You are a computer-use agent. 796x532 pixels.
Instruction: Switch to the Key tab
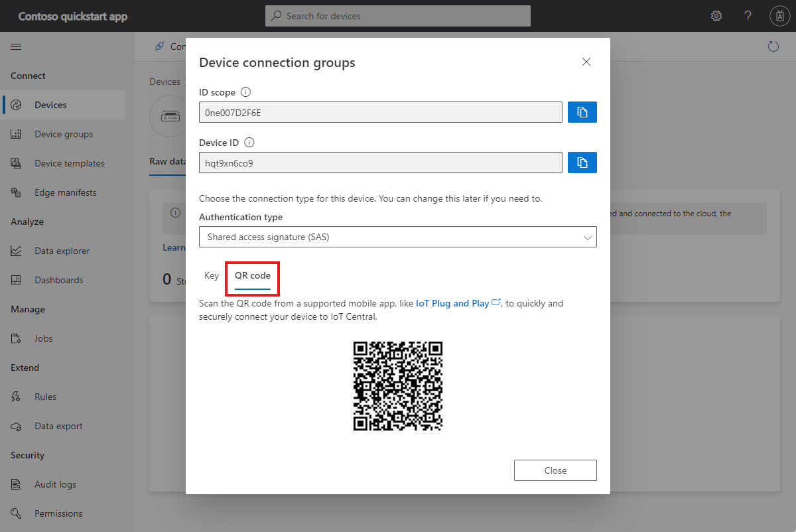tap(211, 275)
